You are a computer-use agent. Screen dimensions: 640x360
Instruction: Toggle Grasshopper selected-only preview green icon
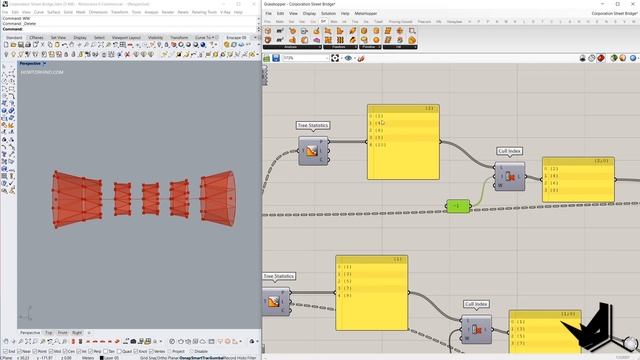pos(613,58)
